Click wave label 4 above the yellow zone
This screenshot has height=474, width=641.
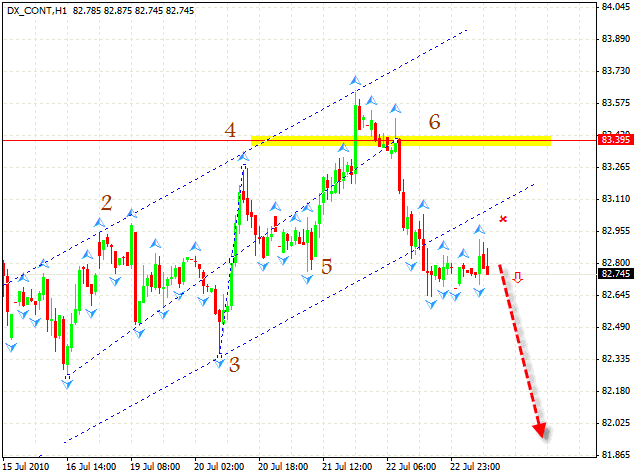(230, 130)
